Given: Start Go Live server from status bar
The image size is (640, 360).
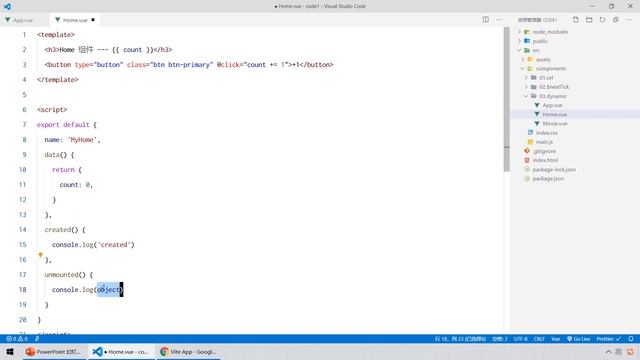Looking at the screenshot, I should point(579,339).
